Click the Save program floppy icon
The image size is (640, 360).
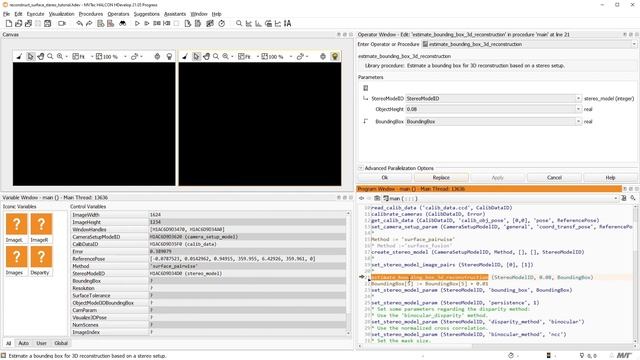pos(48,24)
